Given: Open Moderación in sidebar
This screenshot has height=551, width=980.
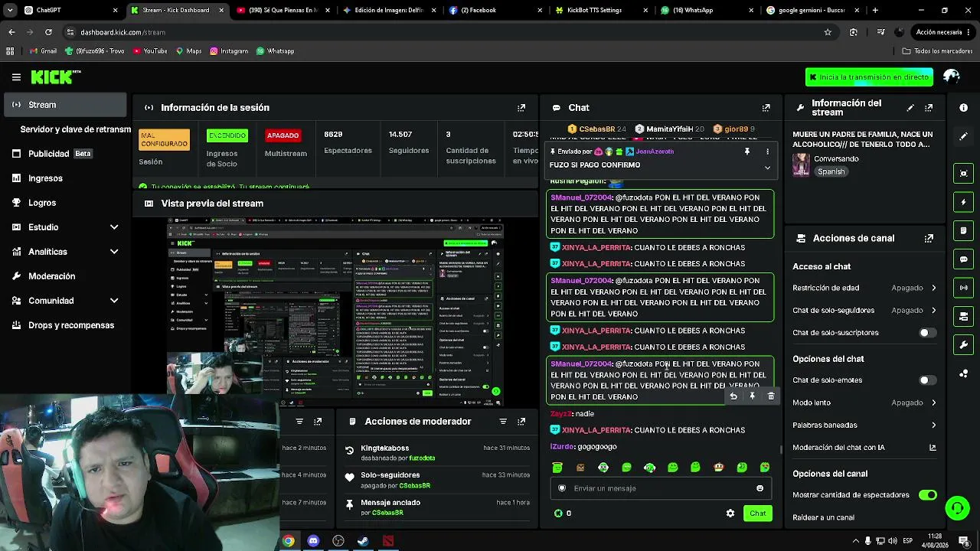Looking at the screenshot, I should tap(66, 276).
